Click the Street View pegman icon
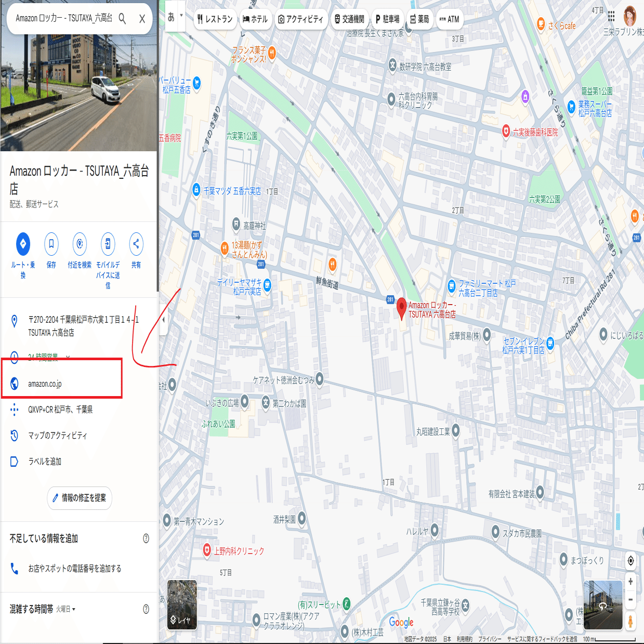The width and height of the screenshot is (644, 644). point(630,621)
